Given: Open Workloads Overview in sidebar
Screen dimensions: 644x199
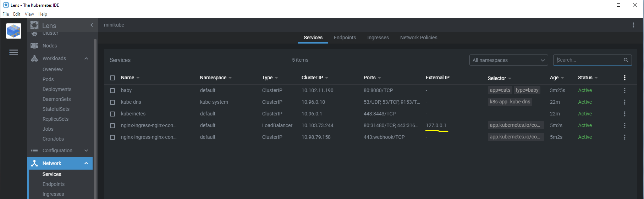Looking at the screenshot, I should [53, 69].
